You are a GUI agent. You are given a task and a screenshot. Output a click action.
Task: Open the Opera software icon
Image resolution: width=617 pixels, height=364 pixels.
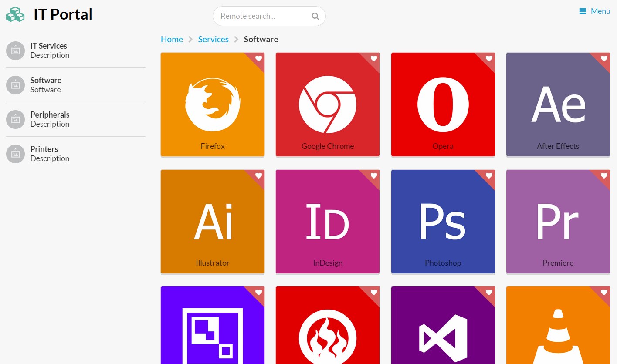[x=443, y=104]
